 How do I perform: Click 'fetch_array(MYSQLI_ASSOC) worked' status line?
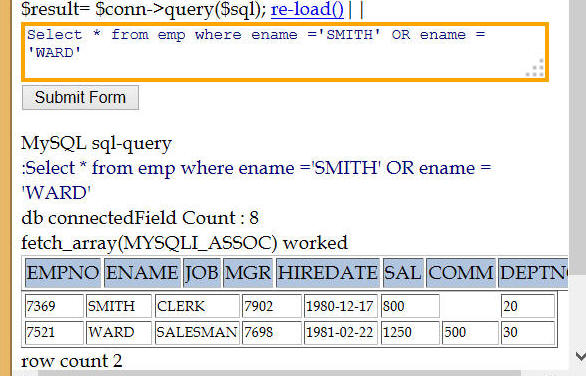click(184, 243)
